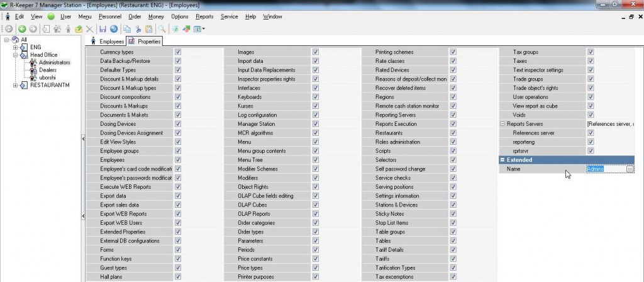The image size is (644, 282).
Task: Collapse the All root tree node
Action: coord(6,40)
